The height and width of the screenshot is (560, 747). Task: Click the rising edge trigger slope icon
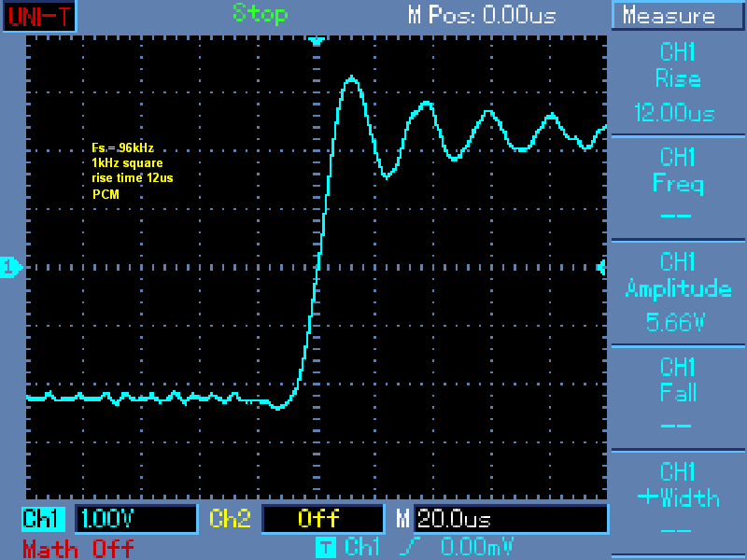coord(410,547)
